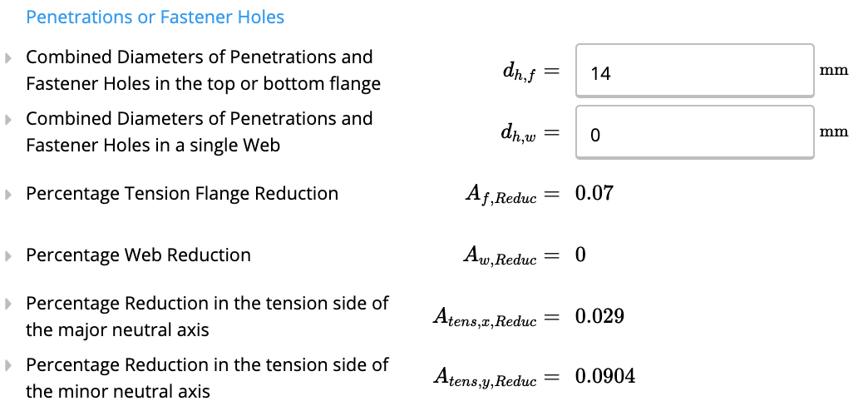The height and width of the screenshot is (411, 868).
Task: Click the A tens,x,Reduc result value 0.029
Action: coord(599,316)
